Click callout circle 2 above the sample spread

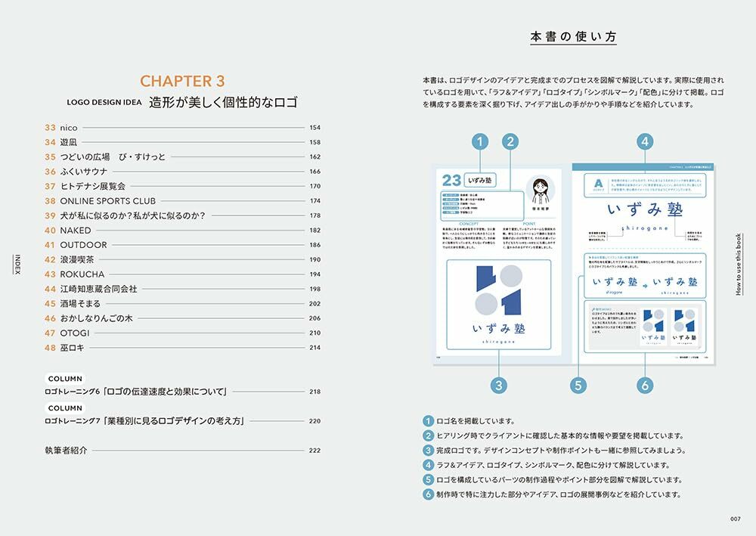point(510,141)
